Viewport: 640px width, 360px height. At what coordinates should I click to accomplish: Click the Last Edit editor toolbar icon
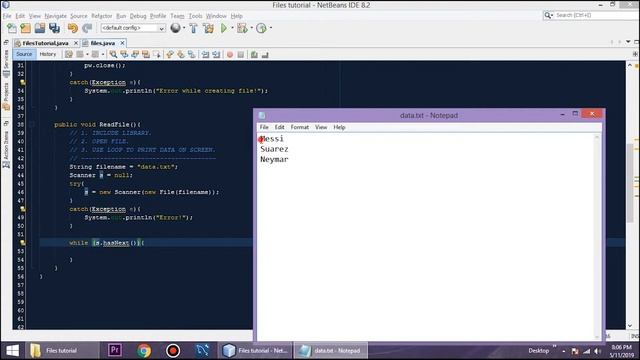coord(69,54)
